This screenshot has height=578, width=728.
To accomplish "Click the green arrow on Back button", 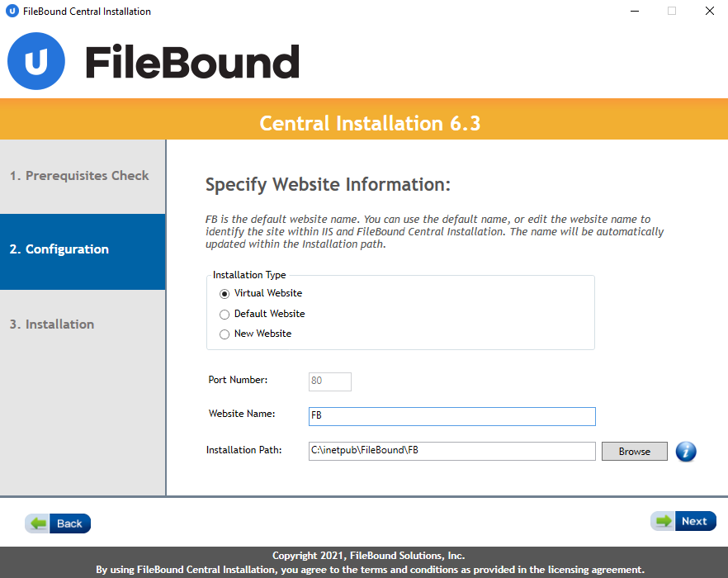I will pos(39,524).
